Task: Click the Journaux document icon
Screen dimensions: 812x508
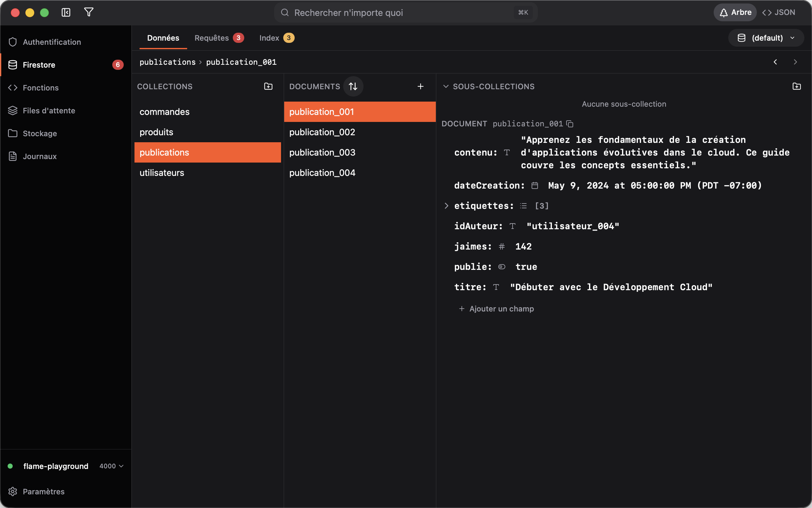Action: click(13, 156)
